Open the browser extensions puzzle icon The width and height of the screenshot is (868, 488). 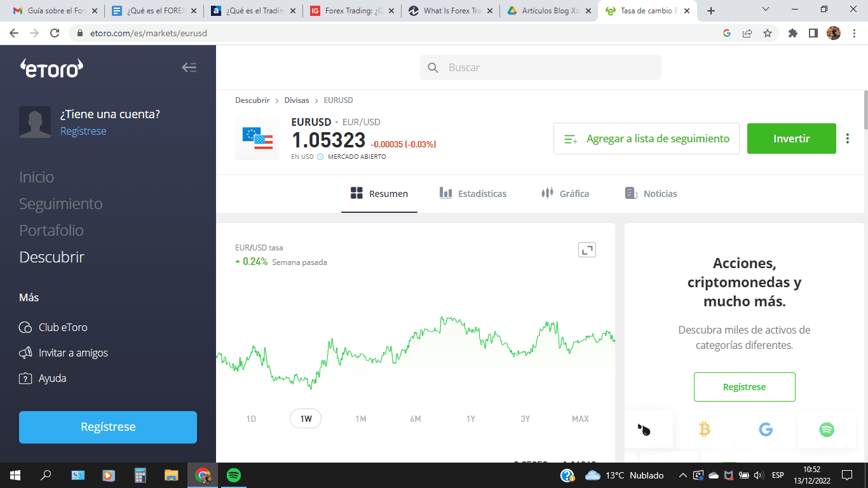[793, 33]
